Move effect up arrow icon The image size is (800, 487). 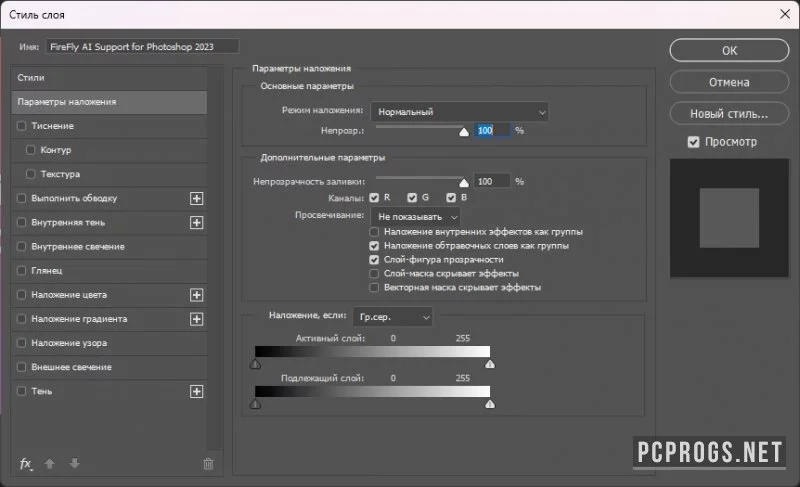click(x=49, y=464)
